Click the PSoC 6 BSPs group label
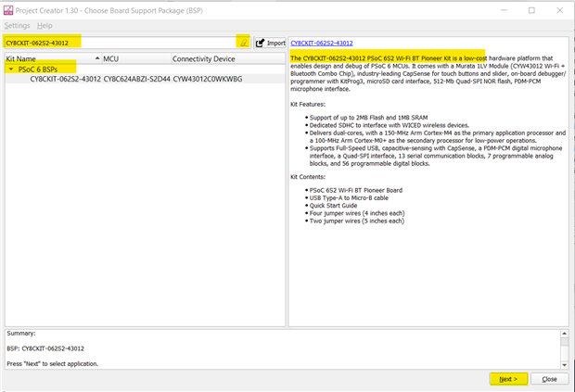The width and height of the screenshot is (575, 392). [38, 70]
